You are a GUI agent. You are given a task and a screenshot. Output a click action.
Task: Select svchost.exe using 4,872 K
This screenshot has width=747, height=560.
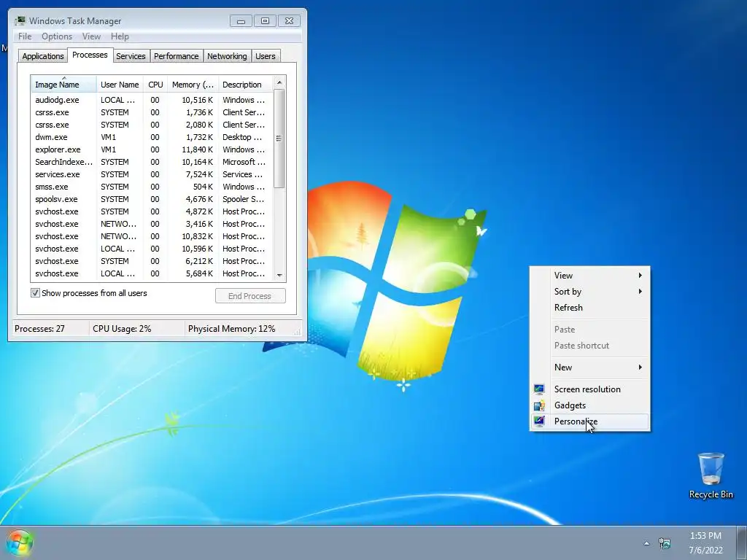point(152,211)
